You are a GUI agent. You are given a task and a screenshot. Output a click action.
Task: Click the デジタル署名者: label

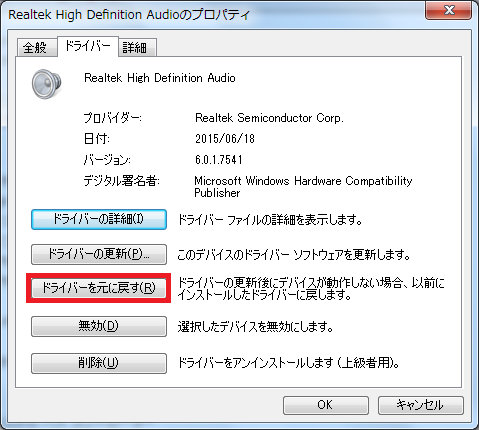click(122, 181)
